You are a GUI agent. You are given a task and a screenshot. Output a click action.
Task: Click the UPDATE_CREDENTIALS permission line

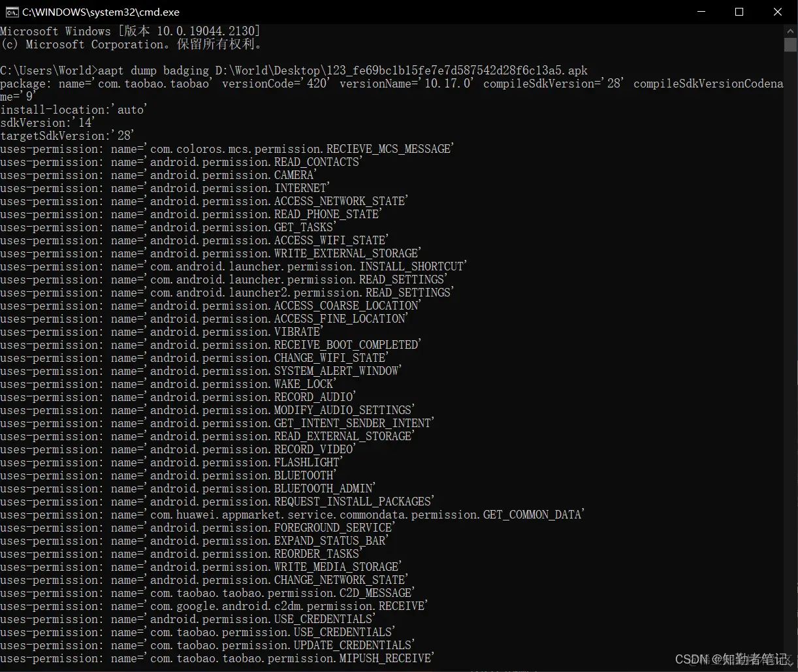click(x=207, y=645)
